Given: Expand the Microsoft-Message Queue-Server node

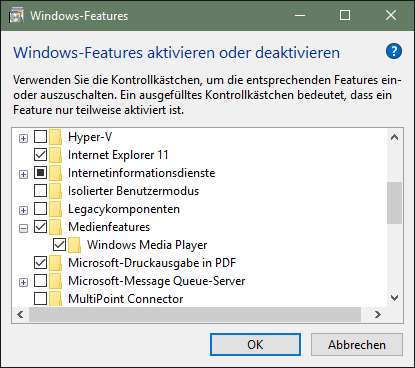Looking at the screenshot, I should point(23,282).
